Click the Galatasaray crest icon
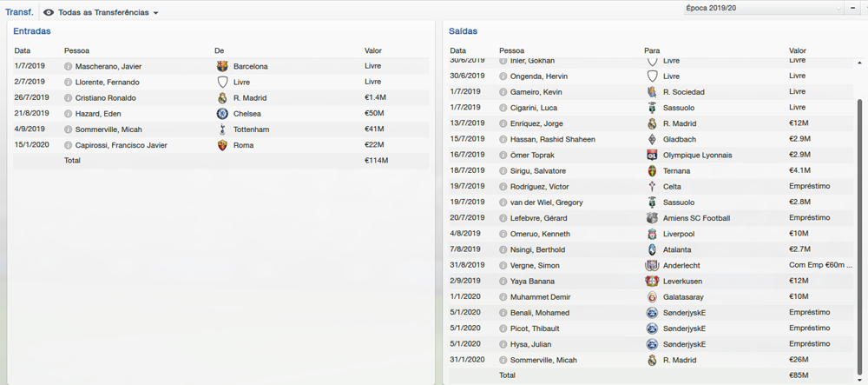Image resolution: width=868 pixels, height=385 pixels. 652,297
